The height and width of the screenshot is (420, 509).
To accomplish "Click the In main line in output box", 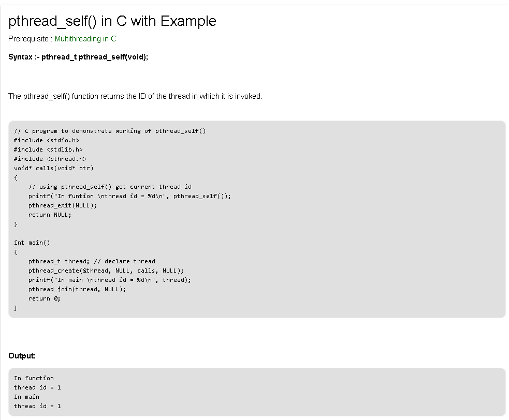I will (26, 397).
